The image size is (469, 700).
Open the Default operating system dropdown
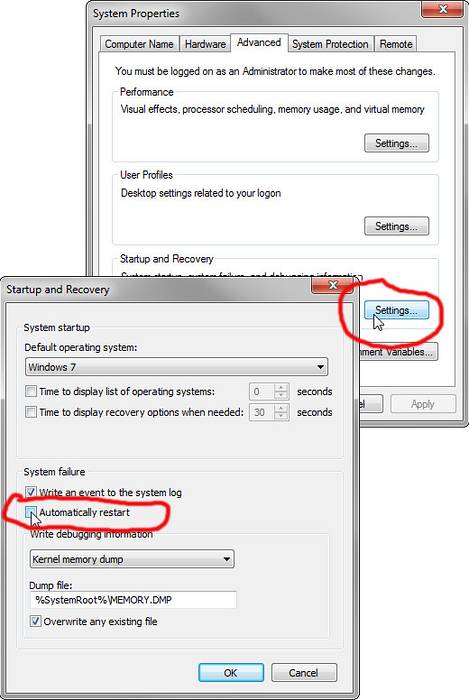coord(177,367)
